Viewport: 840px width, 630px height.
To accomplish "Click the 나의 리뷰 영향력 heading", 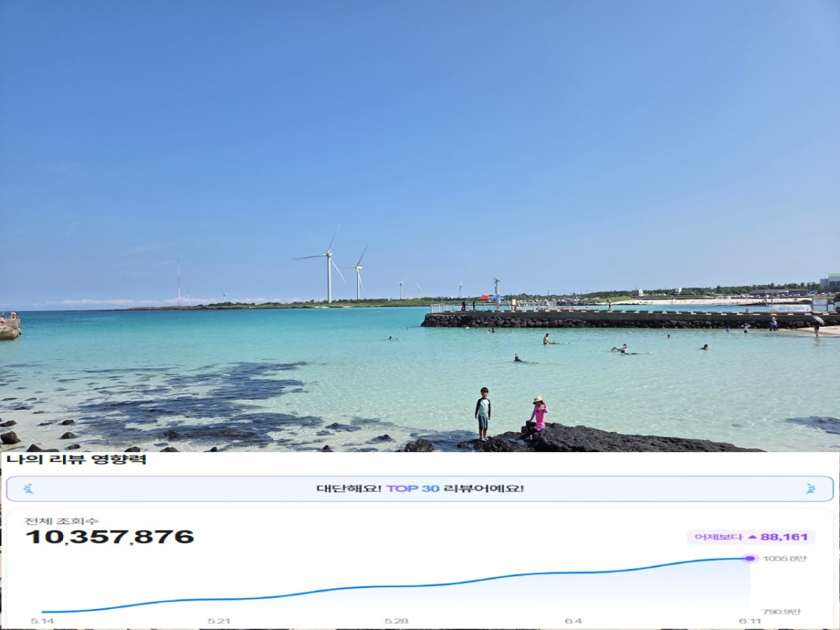I will click(76, 460).
